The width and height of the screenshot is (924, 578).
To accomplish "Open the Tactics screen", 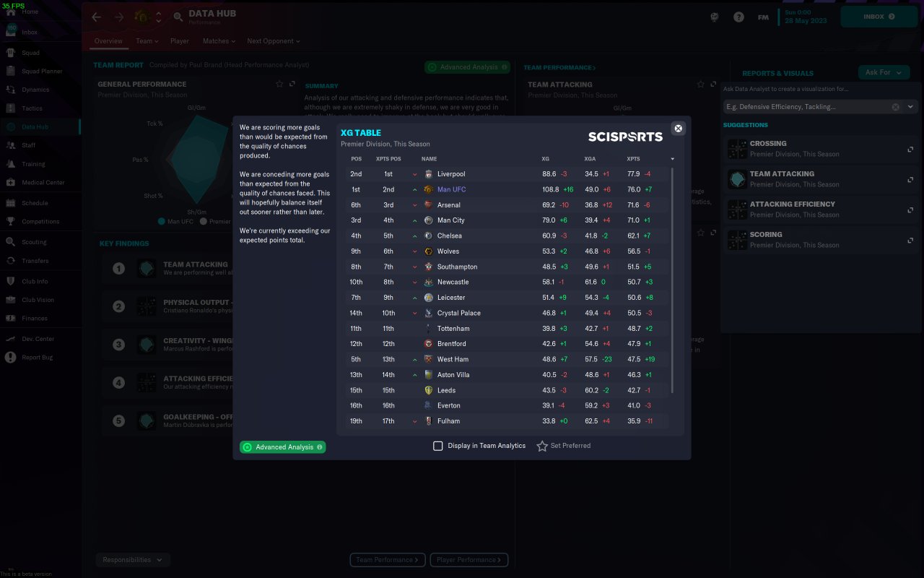I will 32,108.
